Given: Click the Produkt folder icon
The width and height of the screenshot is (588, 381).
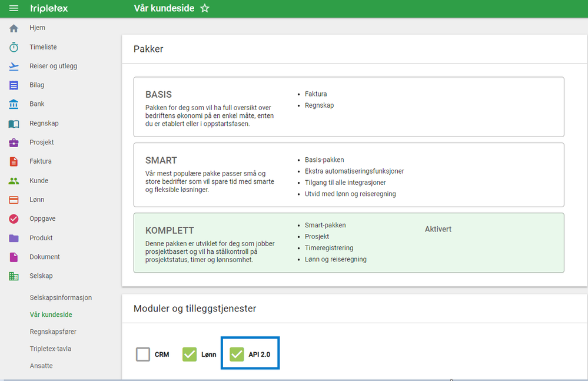Looking at the screenshot, I should coord(14,238).
